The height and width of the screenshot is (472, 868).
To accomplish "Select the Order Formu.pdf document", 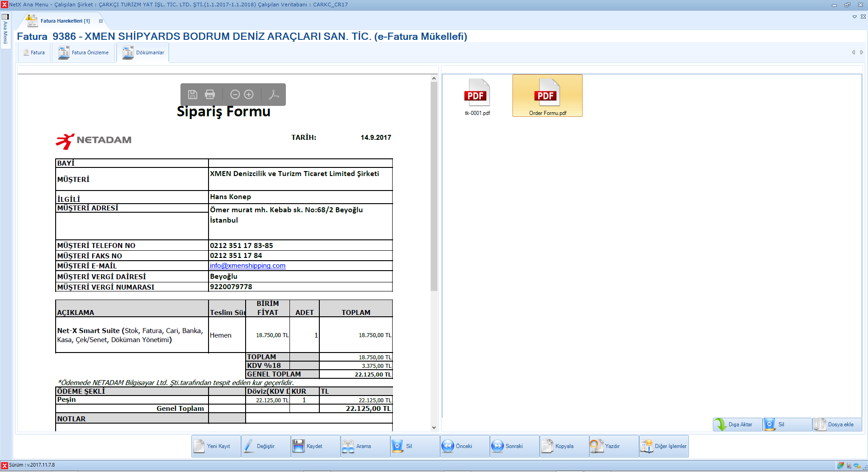I will coord(547,96).
